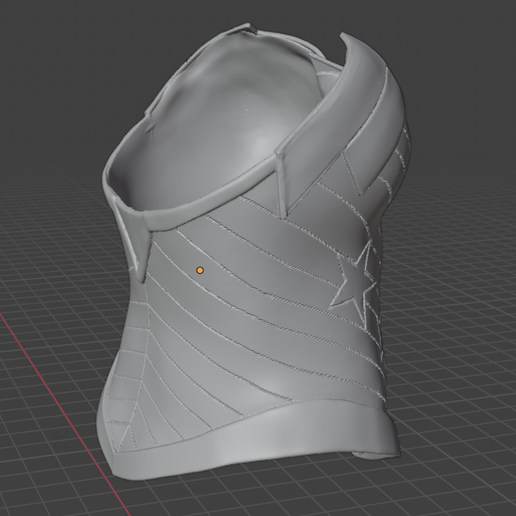This screenshot has height=516, width=516.
Task: Click the red X-axis line on grid
Action: click(65, 415)
